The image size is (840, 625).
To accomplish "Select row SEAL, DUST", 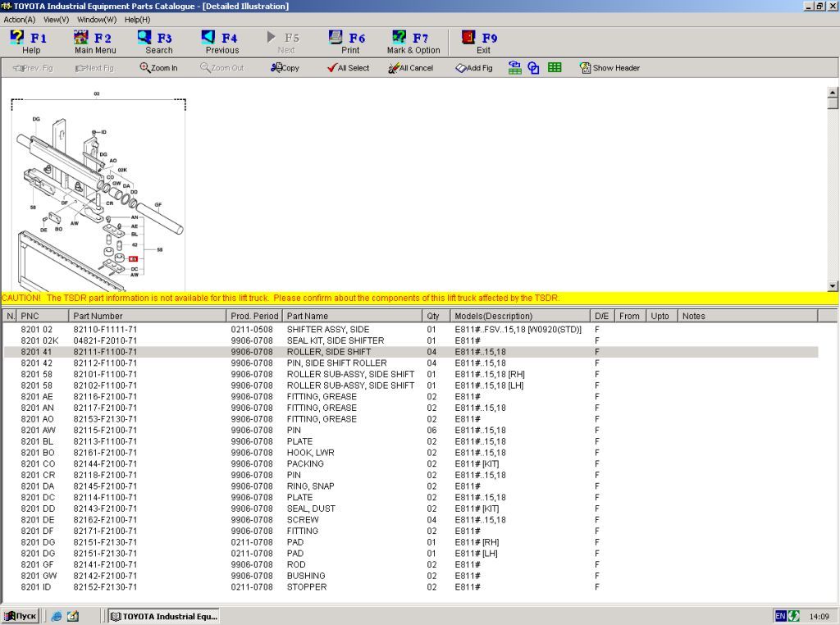I will (411, 509).
